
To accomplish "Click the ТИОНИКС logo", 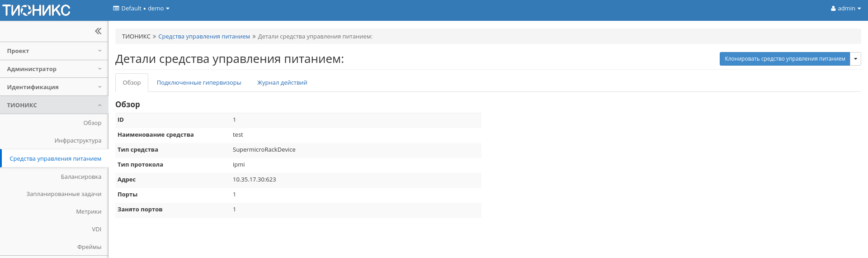I will pyautogui.click(x=37, y=10).
